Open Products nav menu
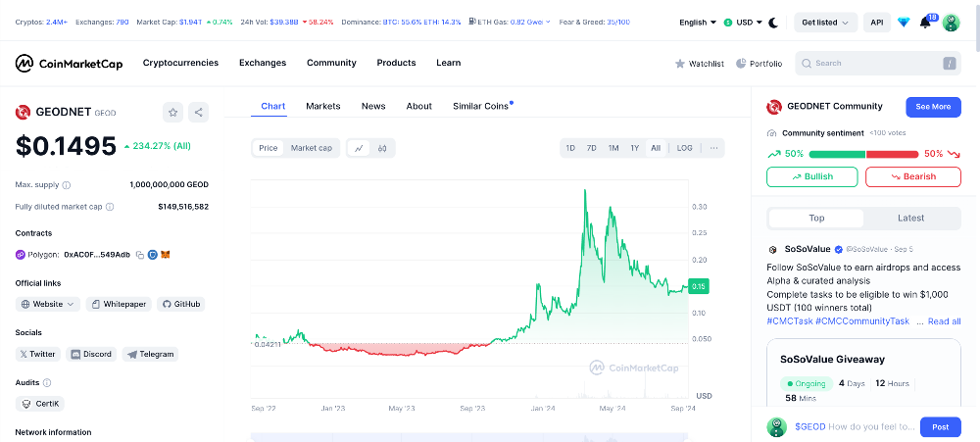 click(x=396, y=63)
